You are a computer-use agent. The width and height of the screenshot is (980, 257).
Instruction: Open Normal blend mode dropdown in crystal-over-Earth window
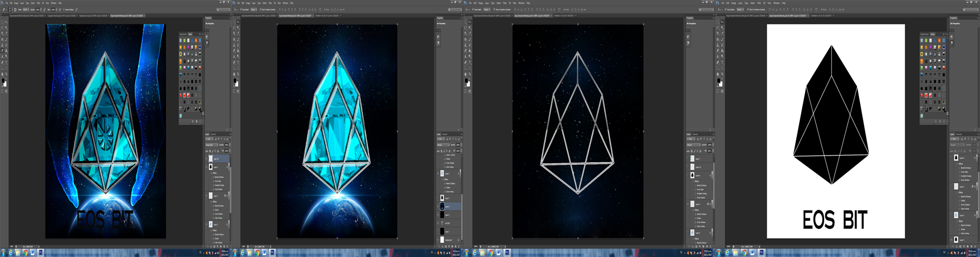[443, 145]
